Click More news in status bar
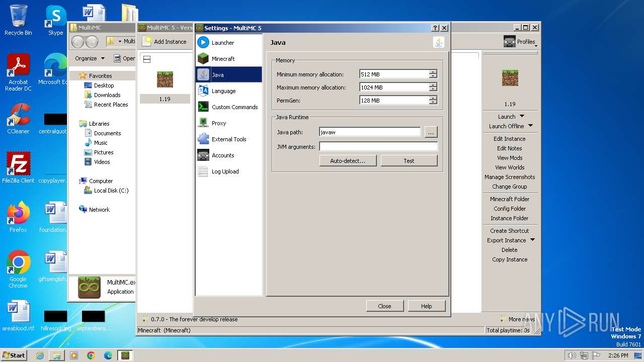644x362 pixels. tap(518, 319)
